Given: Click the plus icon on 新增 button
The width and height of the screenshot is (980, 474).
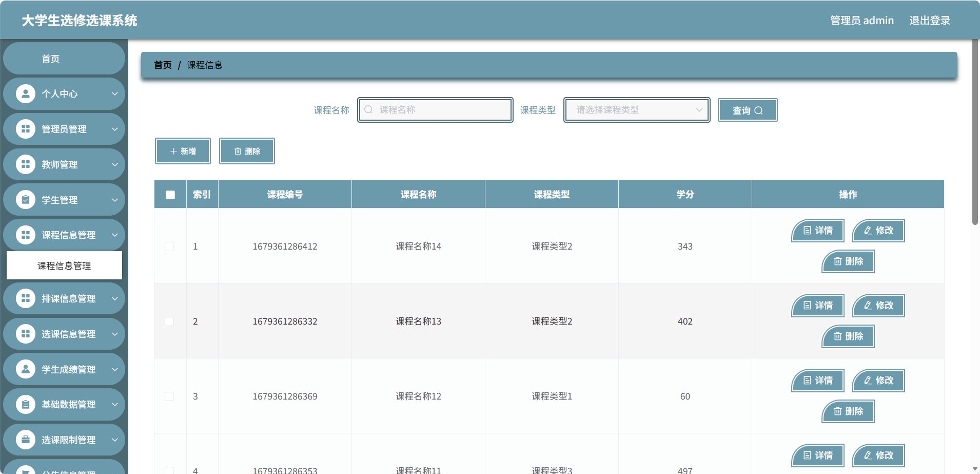Looking at the screenshot, I should (x=173, y=151).
